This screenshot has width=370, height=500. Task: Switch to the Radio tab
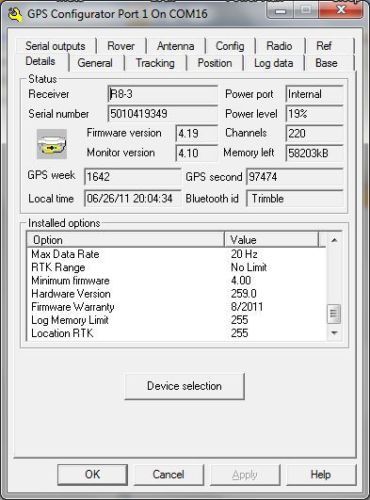coord(279,46)
